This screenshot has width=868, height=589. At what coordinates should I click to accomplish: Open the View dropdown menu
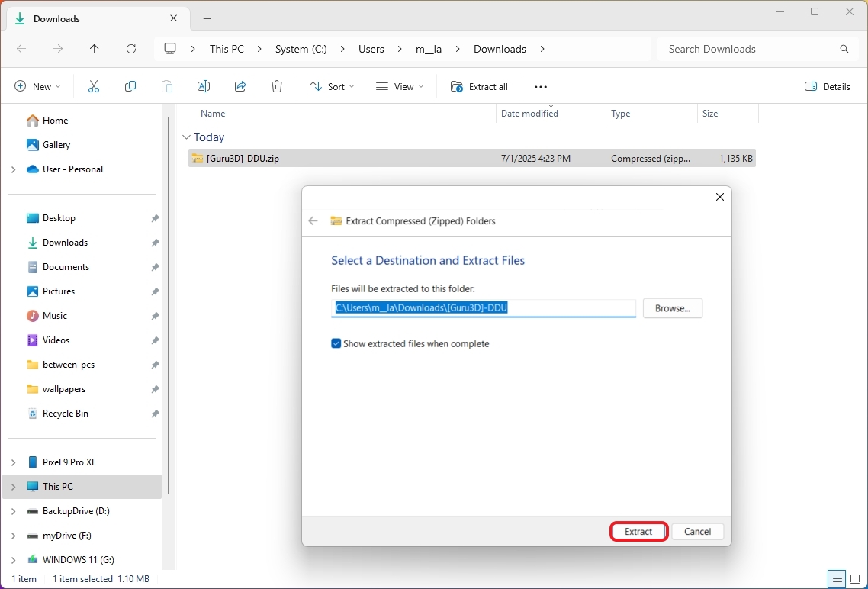click(x=400, y=86)
